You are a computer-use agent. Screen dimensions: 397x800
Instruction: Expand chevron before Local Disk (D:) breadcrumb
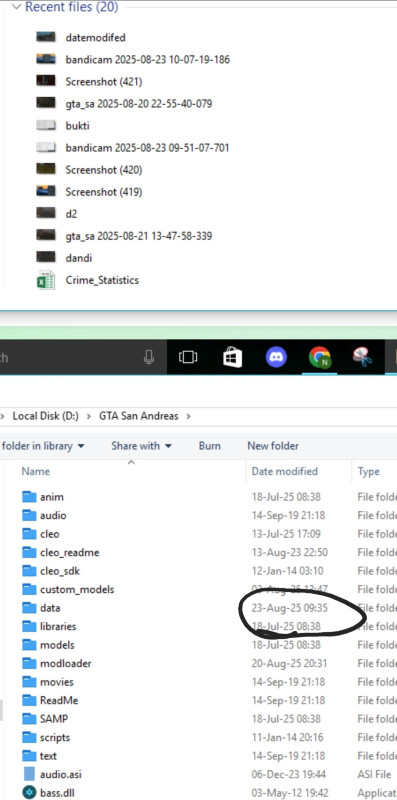click(x=4, y=416)
